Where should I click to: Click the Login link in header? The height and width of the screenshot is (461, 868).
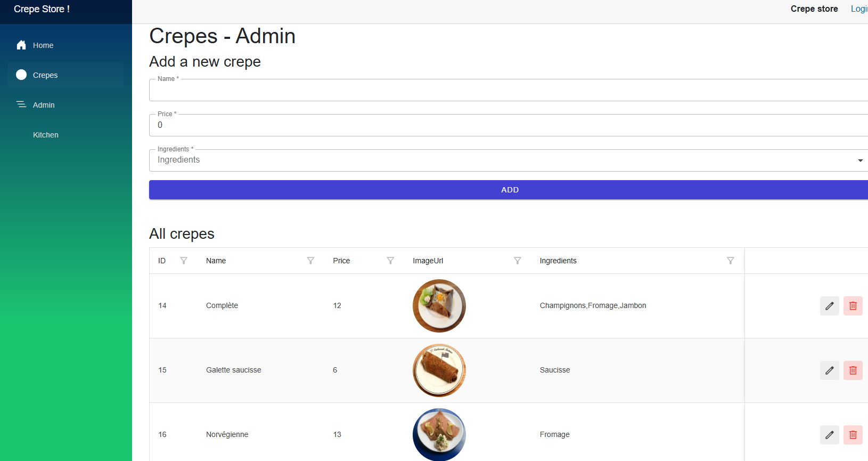click(859, 9)
